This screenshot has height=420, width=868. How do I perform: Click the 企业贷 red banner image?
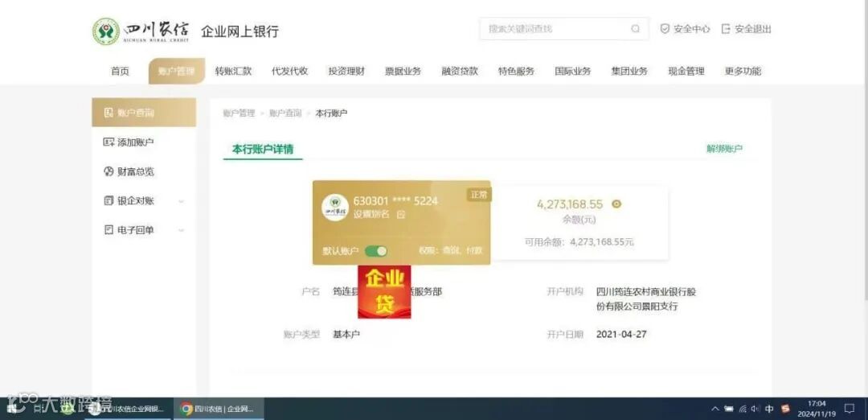pyautogui.click(x=384, y=292)
